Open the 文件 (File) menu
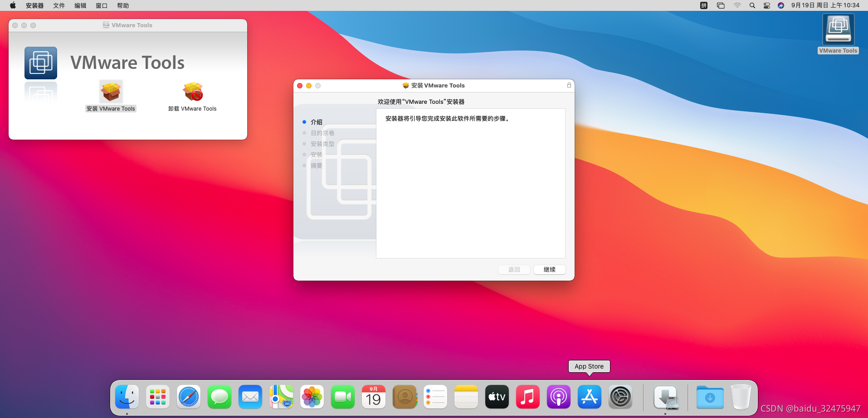The width and height of the screenshot is (868, 418). 59,5
